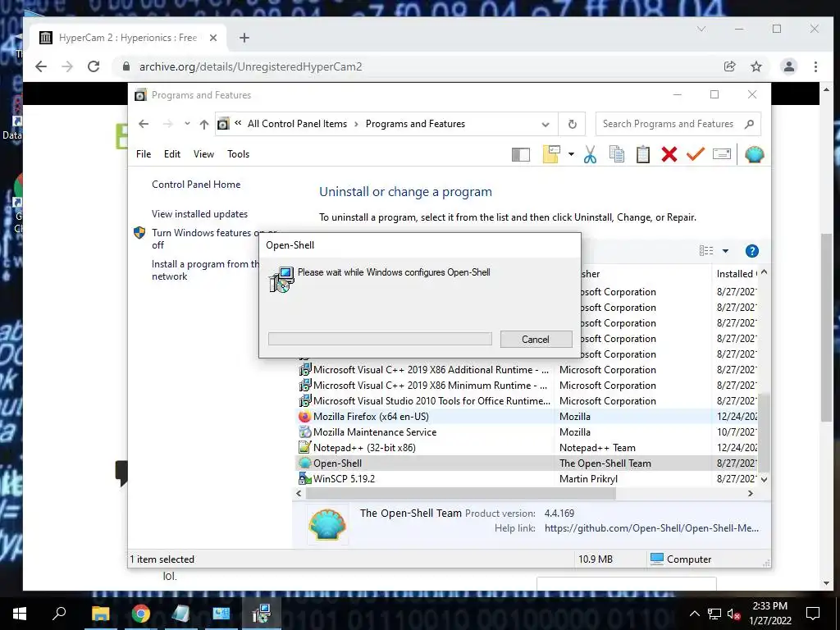The height and width of the screenshot is (630, 840).
Task: Select Microsoft Visual C++ 2019 X86 Additional Runtime row
Action: point(527,370)
